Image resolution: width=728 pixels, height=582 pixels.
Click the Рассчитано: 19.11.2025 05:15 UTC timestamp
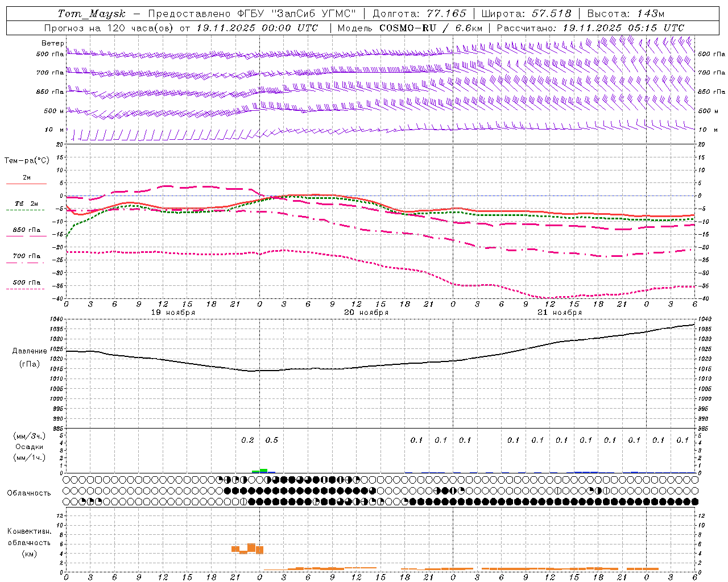tap(590, 28)
